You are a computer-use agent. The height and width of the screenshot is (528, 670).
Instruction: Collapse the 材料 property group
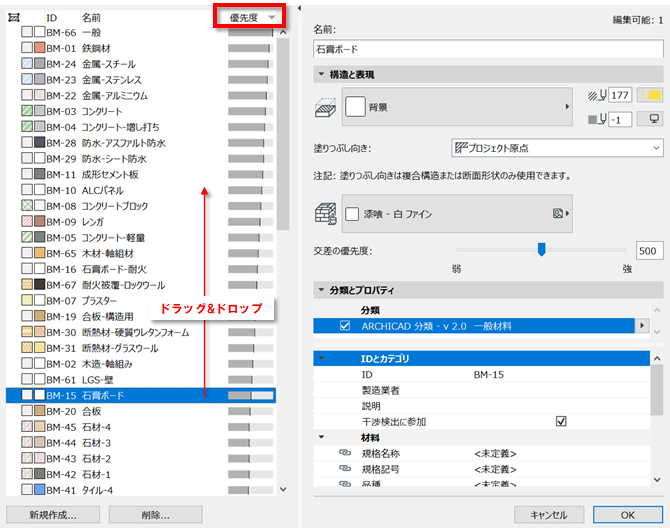click(x=321, y=437)
